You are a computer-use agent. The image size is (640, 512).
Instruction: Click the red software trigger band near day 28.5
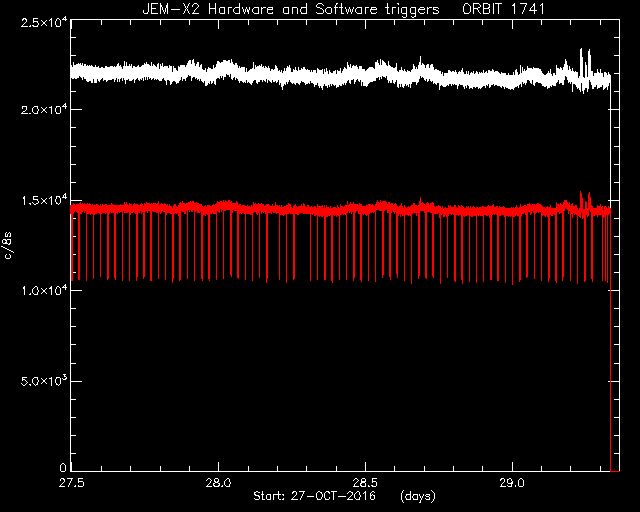pyautogui.click(x=365, y=208)
